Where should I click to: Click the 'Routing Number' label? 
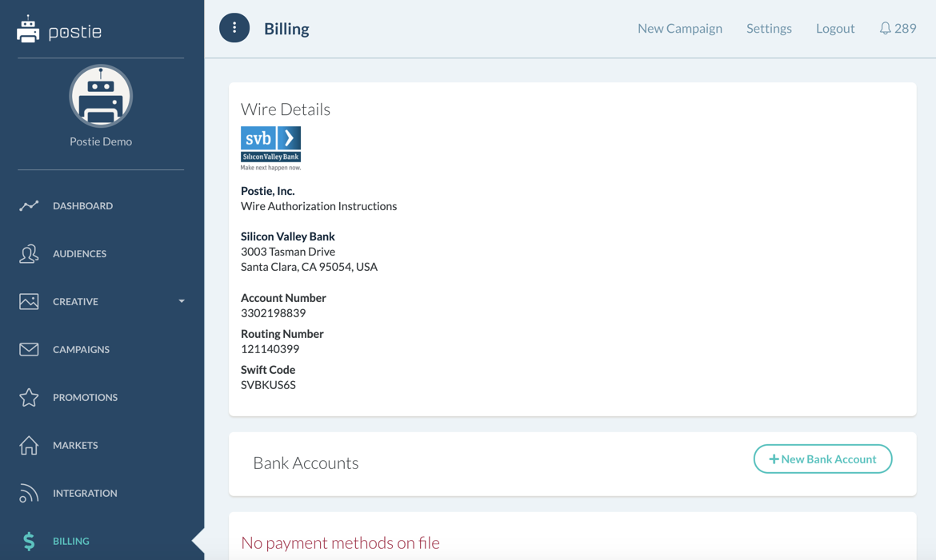click(282, 334)
